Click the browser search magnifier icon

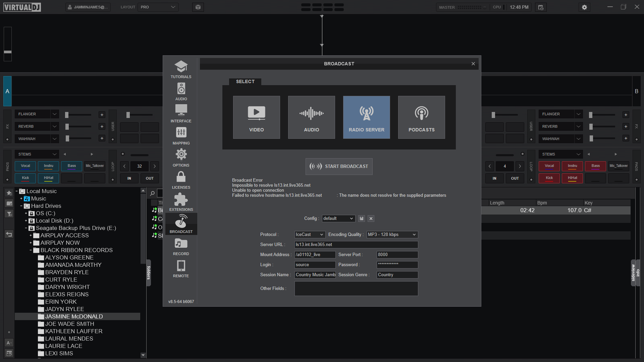152,193
